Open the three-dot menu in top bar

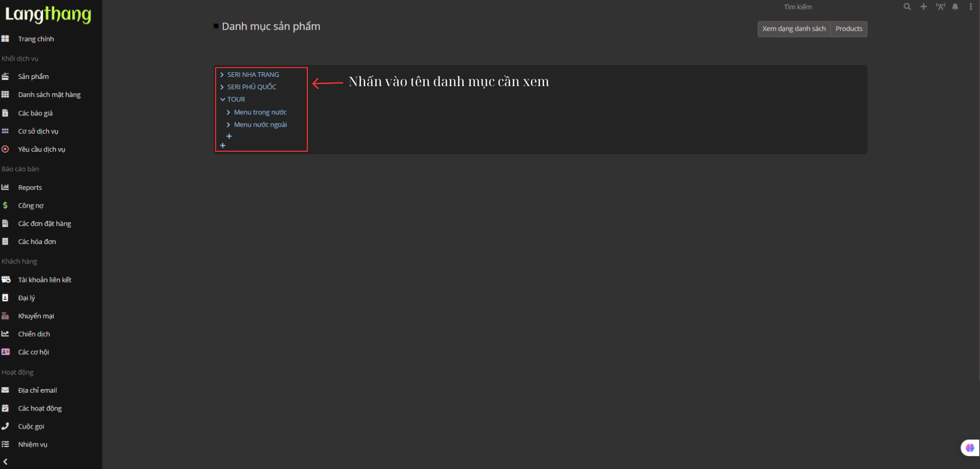click(970, 7)
